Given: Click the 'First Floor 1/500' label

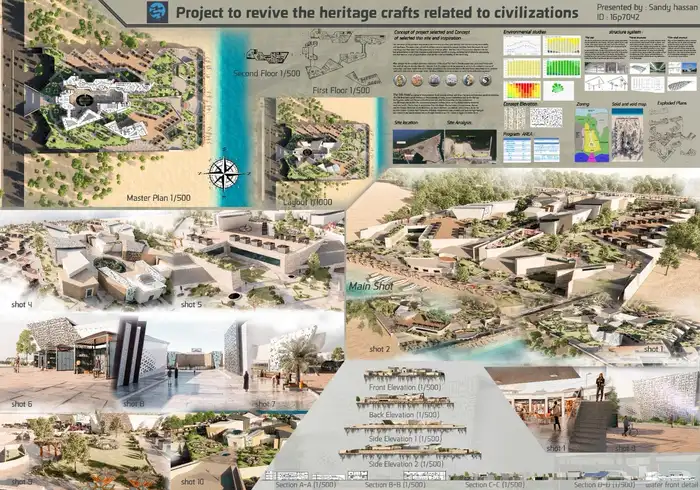Looking at the screenshot, I should pyautogui.click(x=341, y=90).
